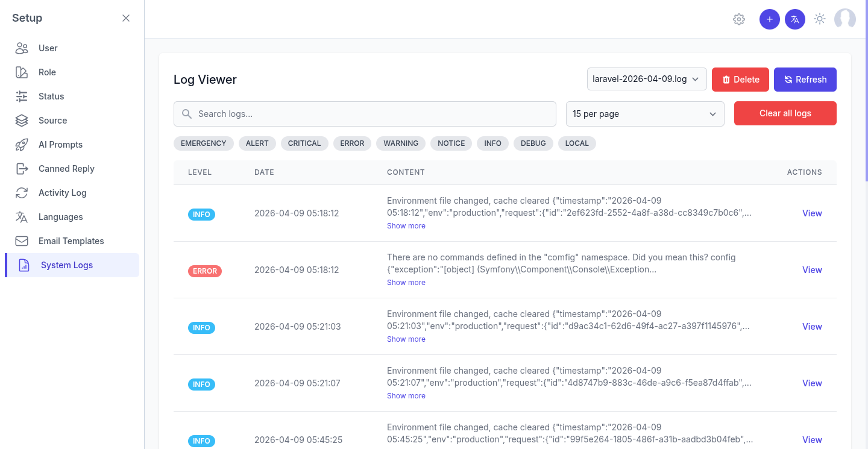
Task: Filter logs by ERROR level chip
Action: pos(352,143)
